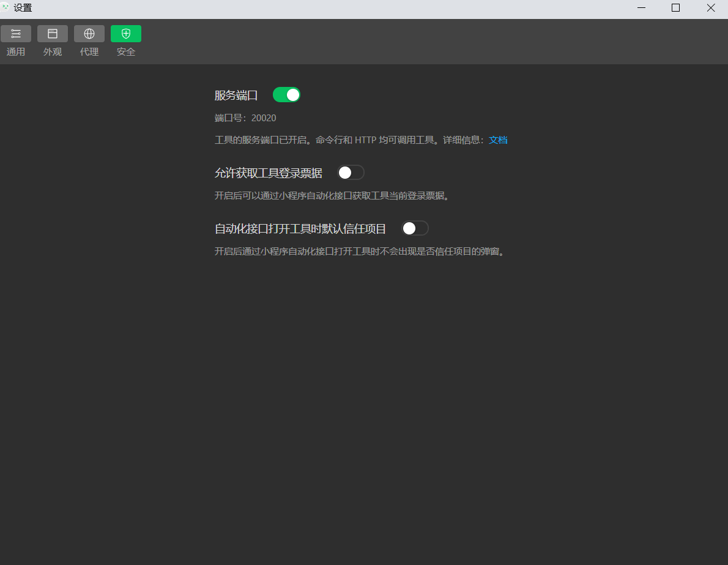Minimize the 设置 window
The width and height of the screenshot is (728, 565).
(x=641, y=8)
